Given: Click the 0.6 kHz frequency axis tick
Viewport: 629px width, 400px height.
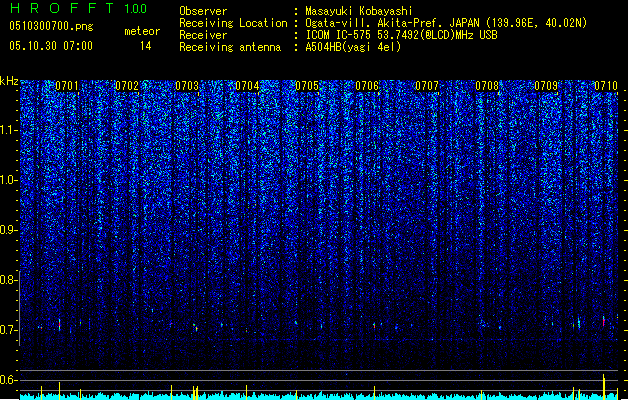Looking at the screenshot, I should [9, 380].
